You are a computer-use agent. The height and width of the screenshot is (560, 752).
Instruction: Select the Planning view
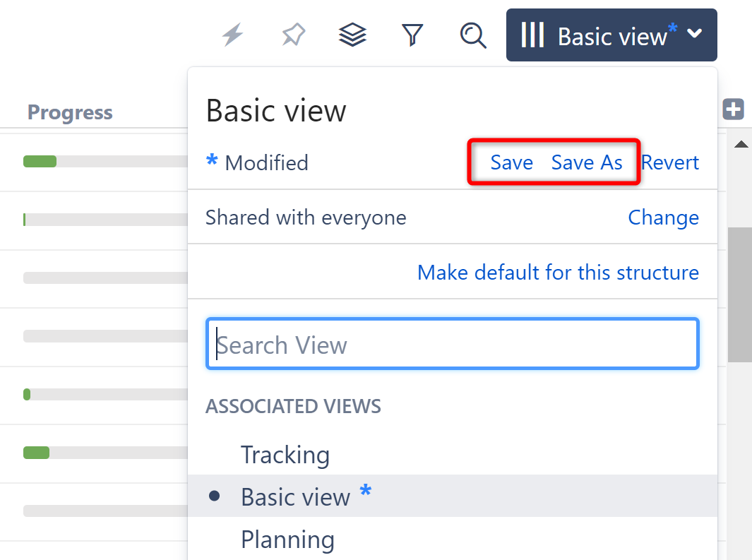pyautogui.click(x=287, y=539)
